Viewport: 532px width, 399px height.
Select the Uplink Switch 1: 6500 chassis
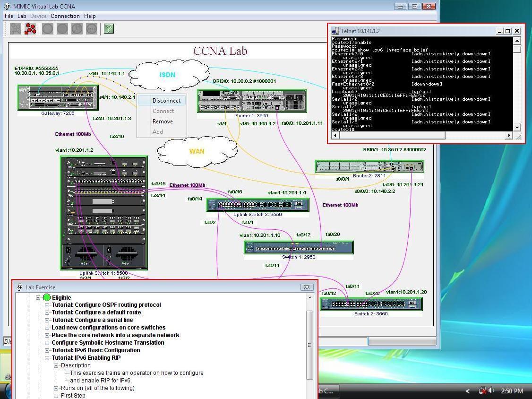pyautogui.click(x=104, y=213)
